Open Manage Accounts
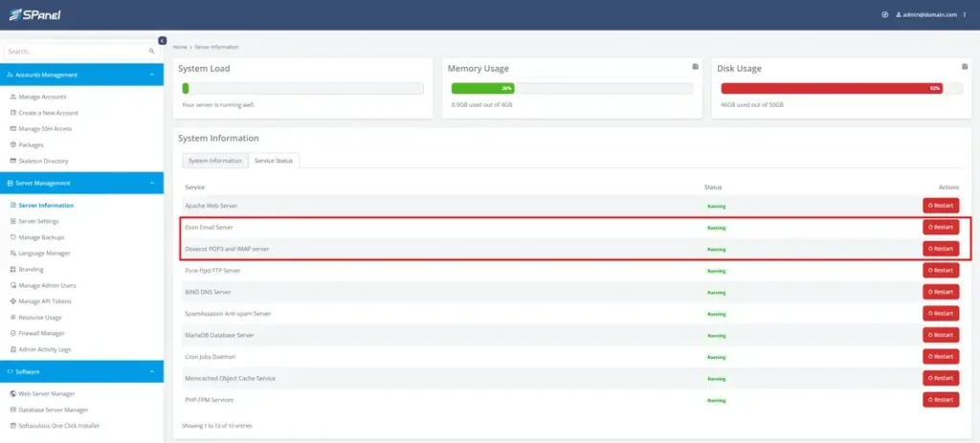The height and width of the screenshot is (443, 980). (x=42, y=97)
